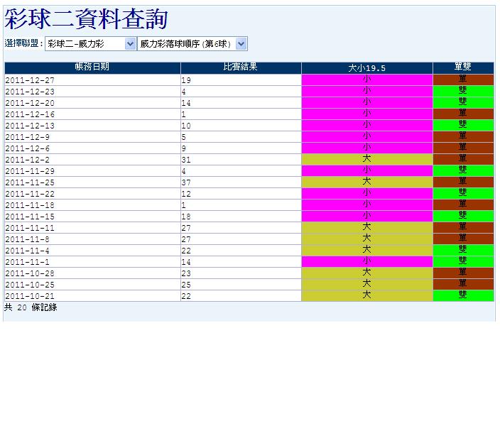Select date cell 2011-10-25

click(92, 285)
